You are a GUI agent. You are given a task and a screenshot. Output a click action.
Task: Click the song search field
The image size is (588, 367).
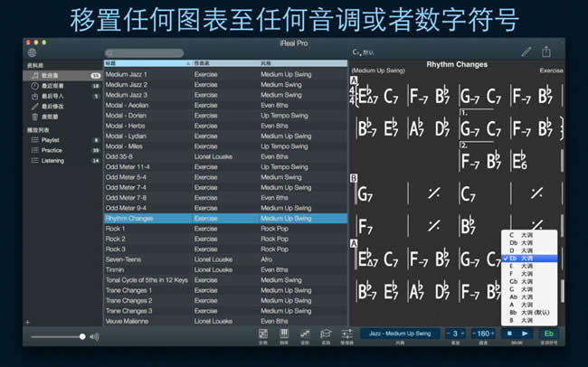coord(145,52)
